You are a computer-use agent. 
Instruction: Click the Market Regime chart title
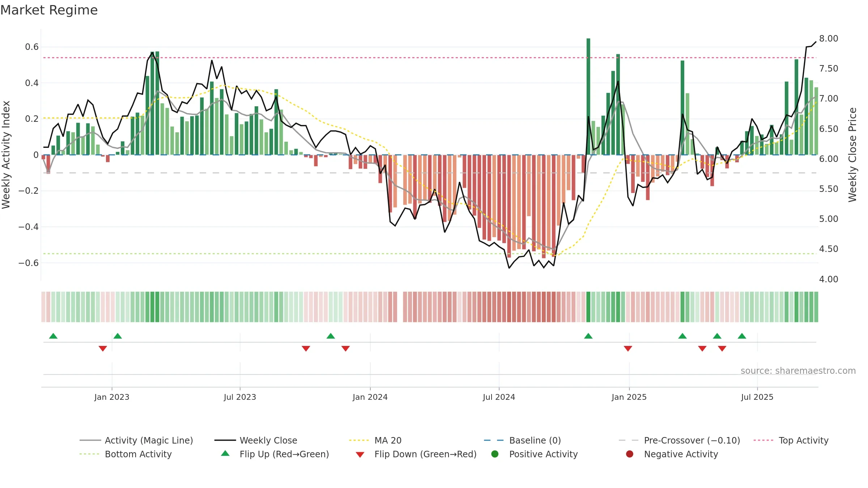click(49, 10)
